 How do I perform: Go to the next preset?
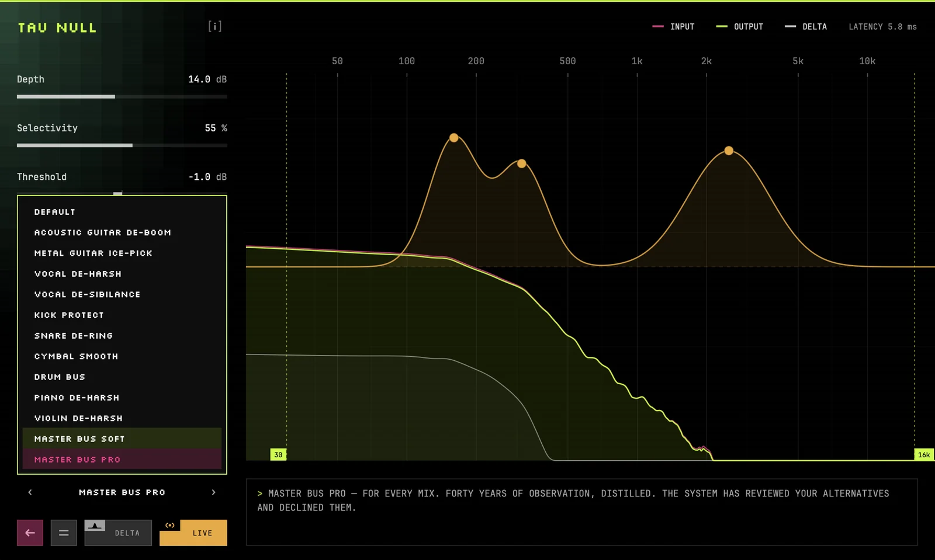[x=213, y=492]
